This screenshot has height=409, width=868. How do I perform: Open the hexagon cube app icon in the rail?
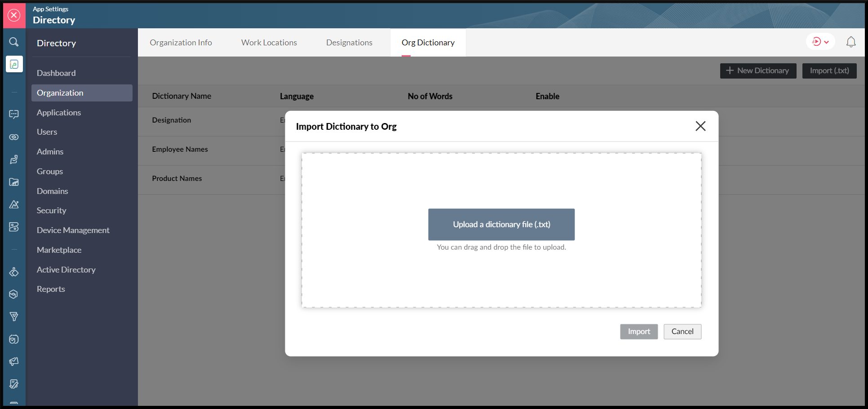pos(14,294)
